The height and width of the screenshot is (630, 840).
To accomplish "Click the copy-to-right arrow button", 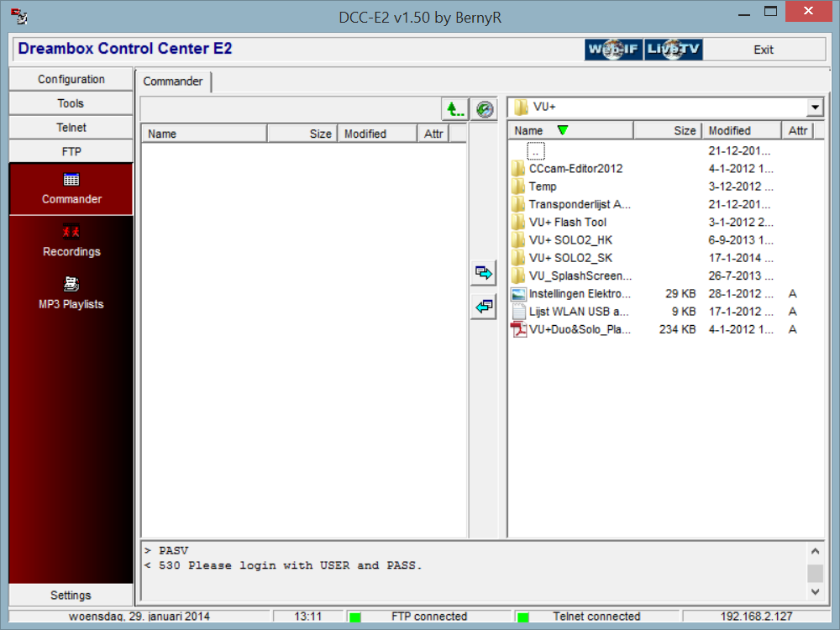I will click(x=484, y=273).
